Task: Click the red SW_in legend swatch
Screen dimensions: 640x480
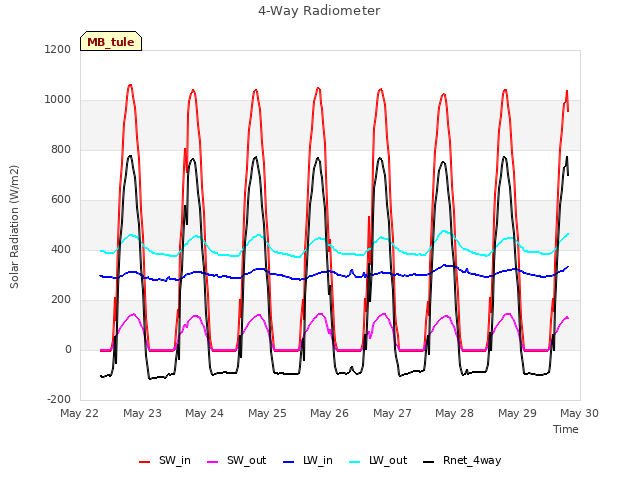Action: (144, 462)
